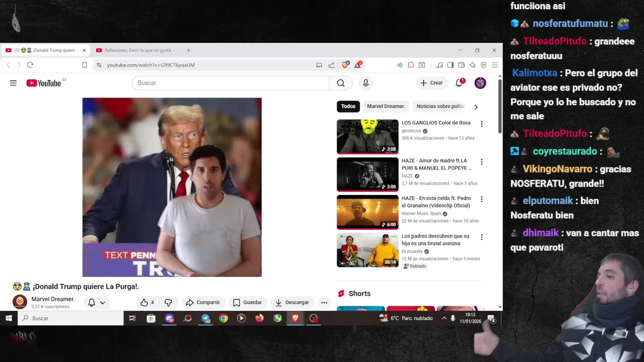Select the Marvel Dreamer. filter chip

[x=386, y=106]
